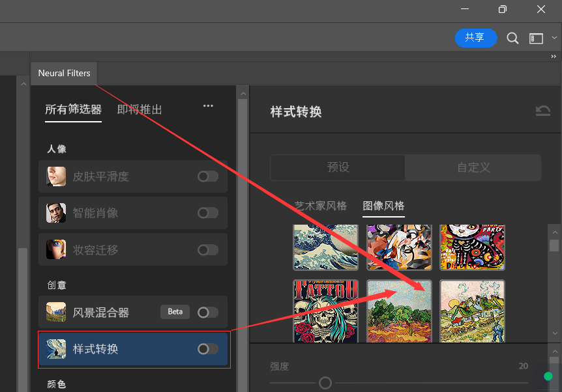Click the search magnifier icon

coord(512,38)
